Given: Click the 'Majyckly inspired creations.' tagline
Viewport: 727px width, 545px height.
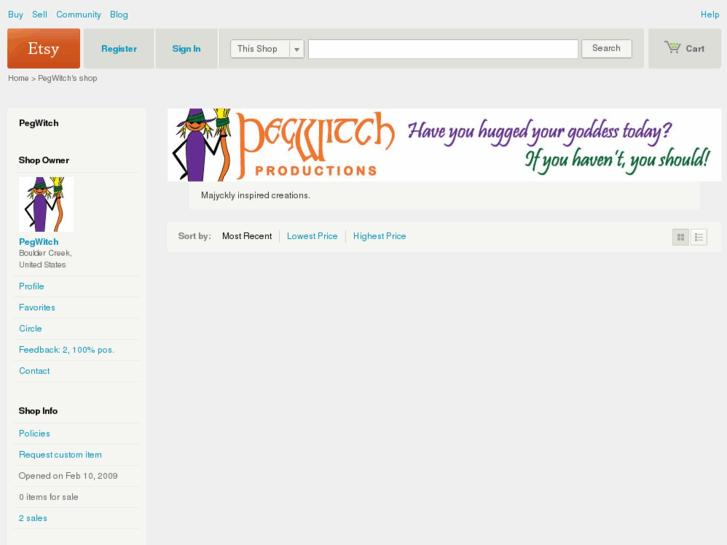Looking at the screenshot, I should (255, 195).
